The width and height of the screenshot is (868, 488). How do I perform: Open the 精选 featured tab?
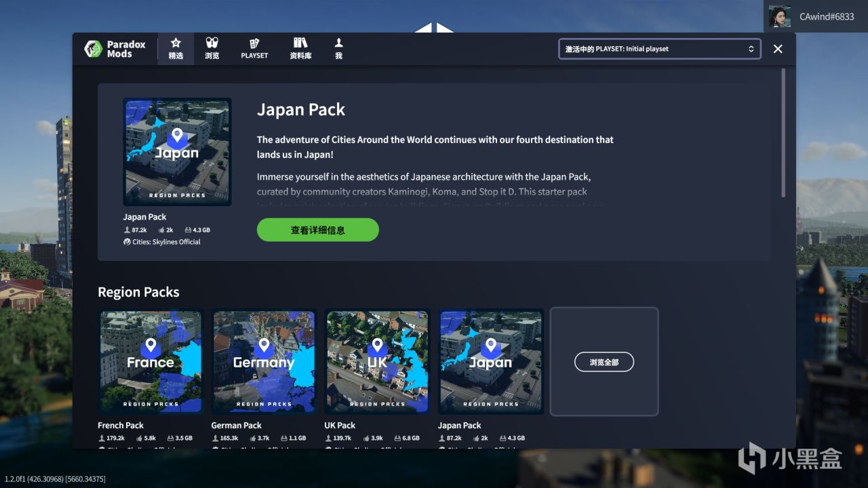click(x=176, y=49)
